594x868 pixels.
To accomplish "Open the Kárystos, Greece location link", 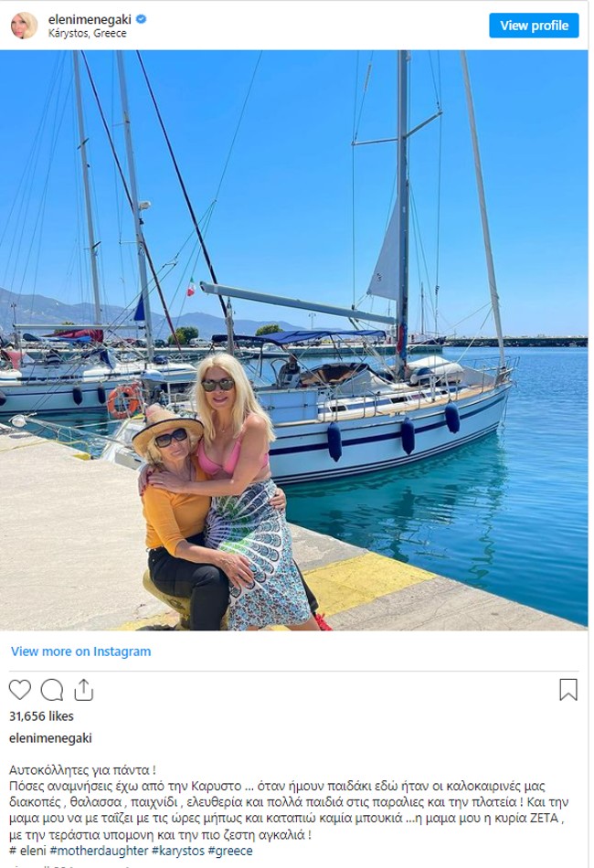I will pos(88,33).
